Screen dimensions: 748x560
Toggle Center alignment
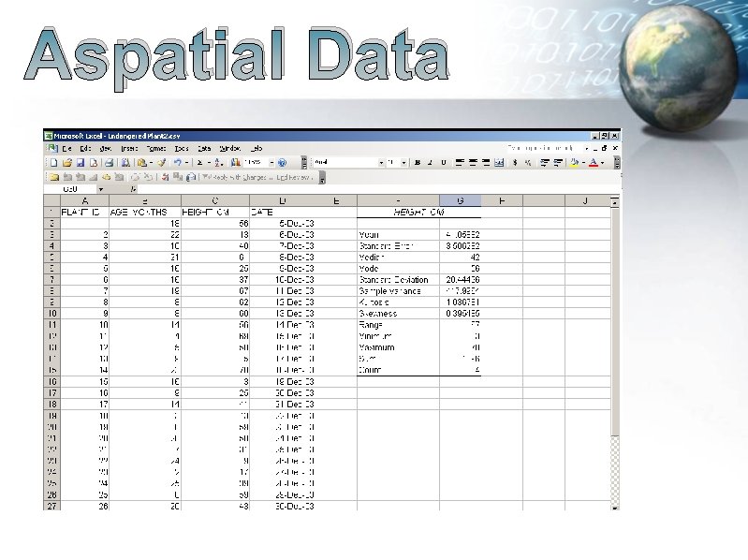(473, 163)
